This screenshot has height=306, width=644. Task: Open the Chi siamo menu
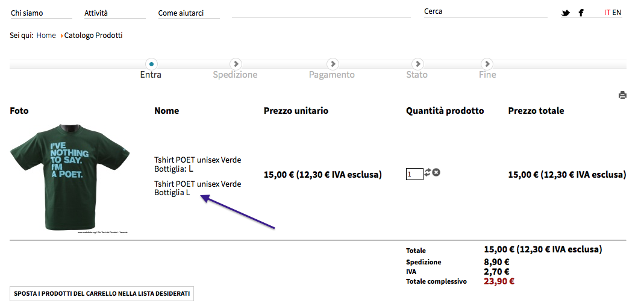coord(27,13)
